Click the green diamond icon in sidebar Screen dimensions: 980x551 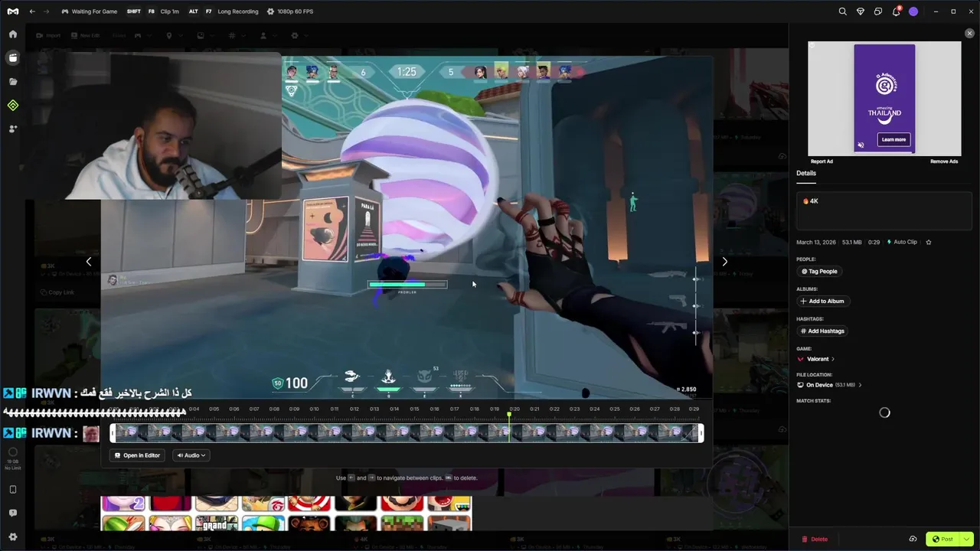(x=13, y=105)
